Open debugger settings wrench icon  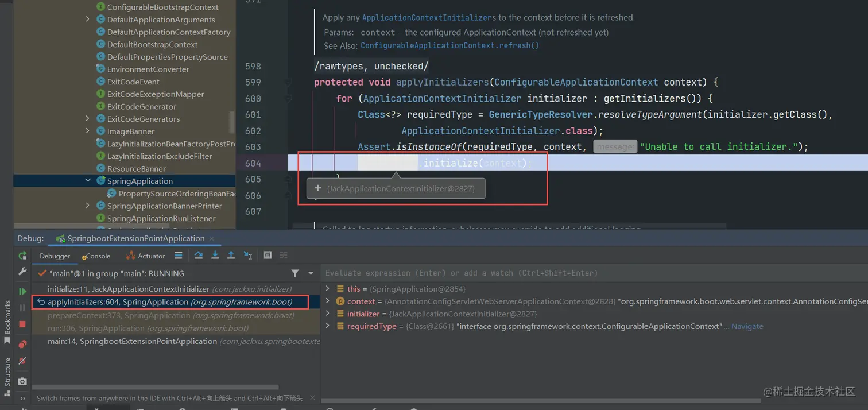pyautogui.click(x=22, y=272)
